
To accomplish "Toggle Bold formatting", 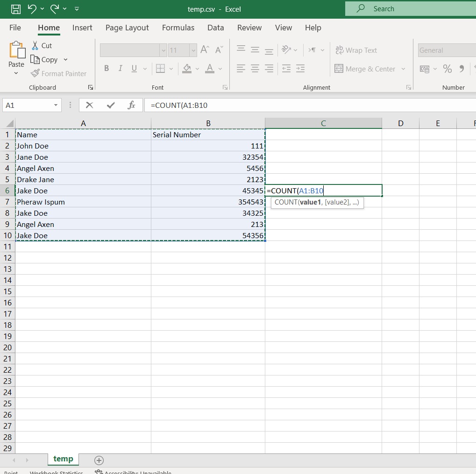I will coord(107,68).
